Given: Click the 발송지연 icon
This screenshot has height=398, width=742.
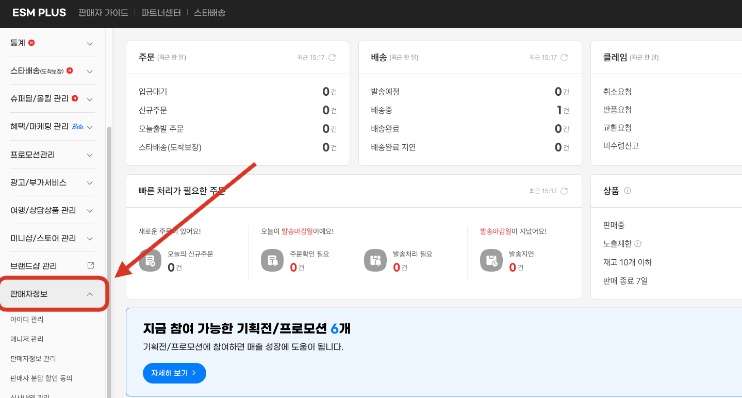Looking at the screenshot, I should click(x=491, y=261).
